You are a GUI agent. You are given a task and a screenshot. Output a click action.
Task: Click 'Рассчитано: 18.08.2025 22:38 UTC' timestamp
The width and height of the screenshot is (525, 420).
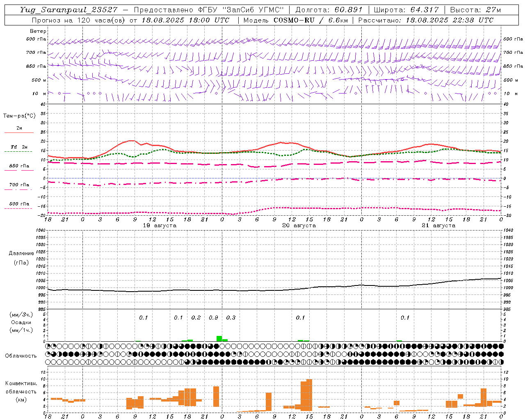(x=426, y=20)
